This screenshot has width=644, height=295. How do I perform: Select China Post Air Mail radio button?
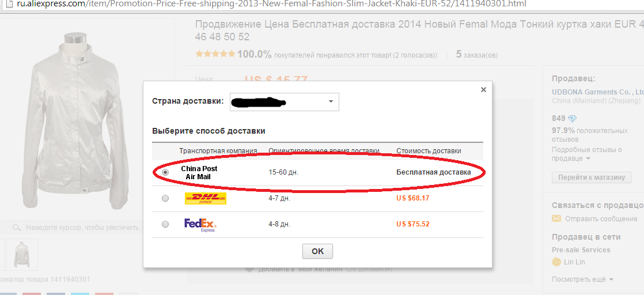point(165,172)
